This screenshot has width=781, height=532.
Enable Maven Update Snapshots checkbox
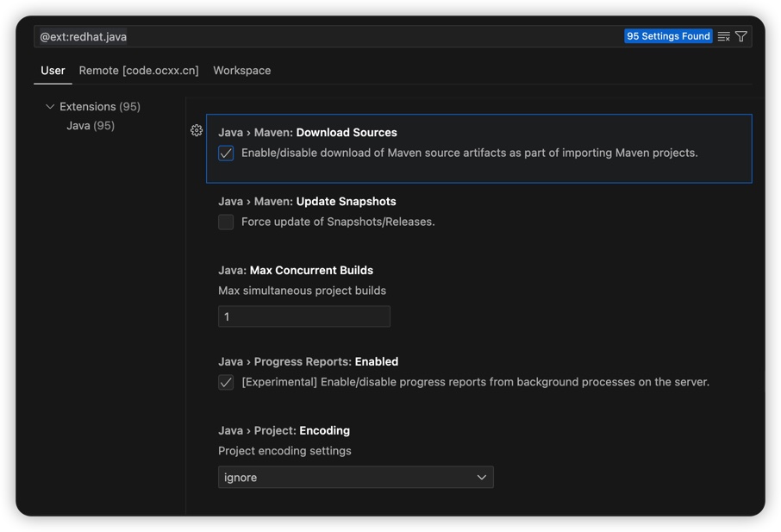(x=226, y=222)
